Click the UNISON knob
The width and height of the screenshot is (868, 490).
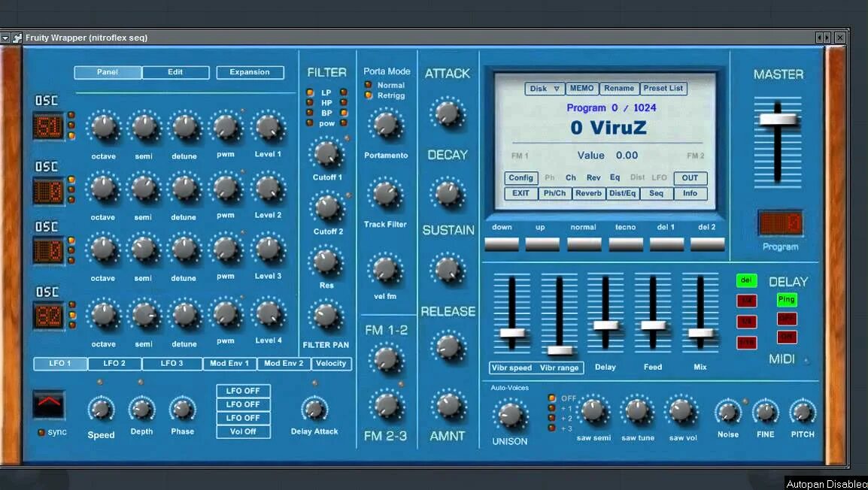[510, 415]
